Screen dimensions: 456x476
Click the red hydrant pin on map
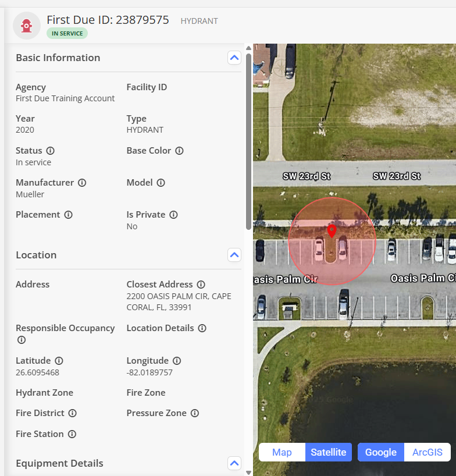332,231
